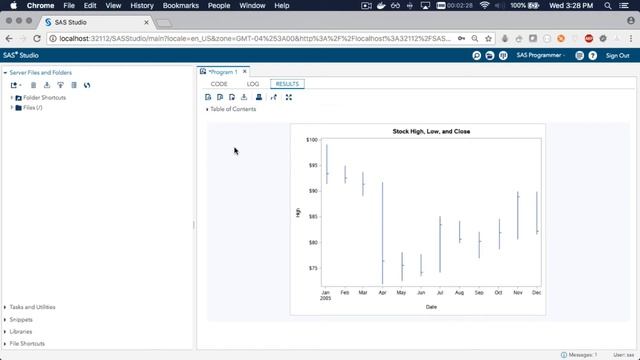Maximize the results view icon
Viewport: 640px width, 360px height.
[x=289, y=97]
